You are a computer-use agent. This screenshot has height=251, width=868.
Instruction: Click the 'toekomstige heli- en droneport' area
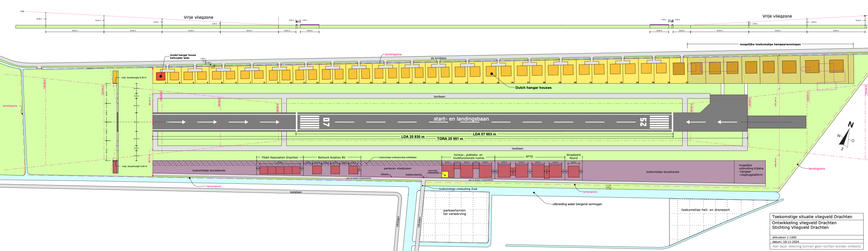(x=705, y=210)
